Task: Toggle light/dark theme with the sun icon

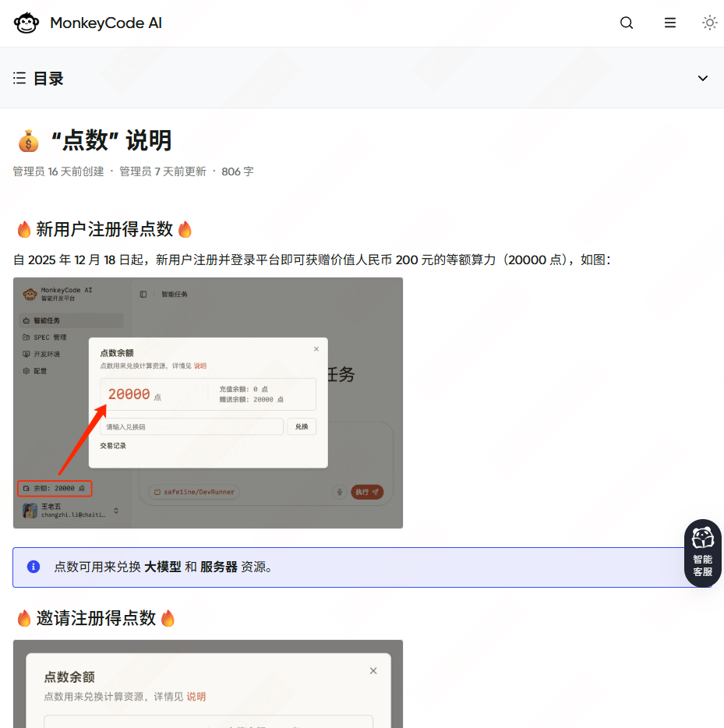Action: pyautogui.click(x=709, y=23)
